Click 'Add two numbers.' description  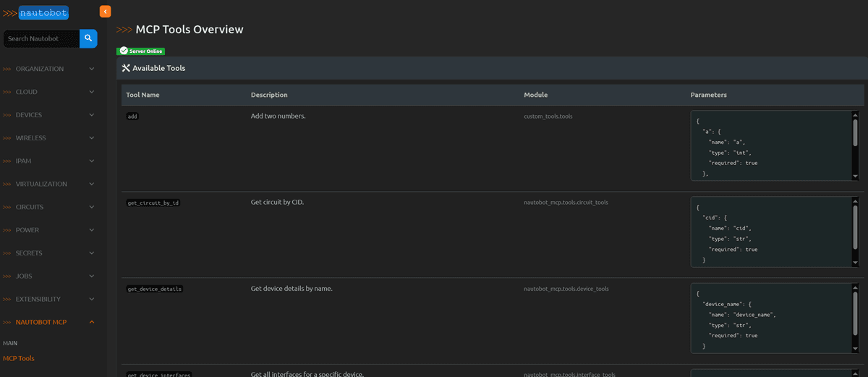278,116
